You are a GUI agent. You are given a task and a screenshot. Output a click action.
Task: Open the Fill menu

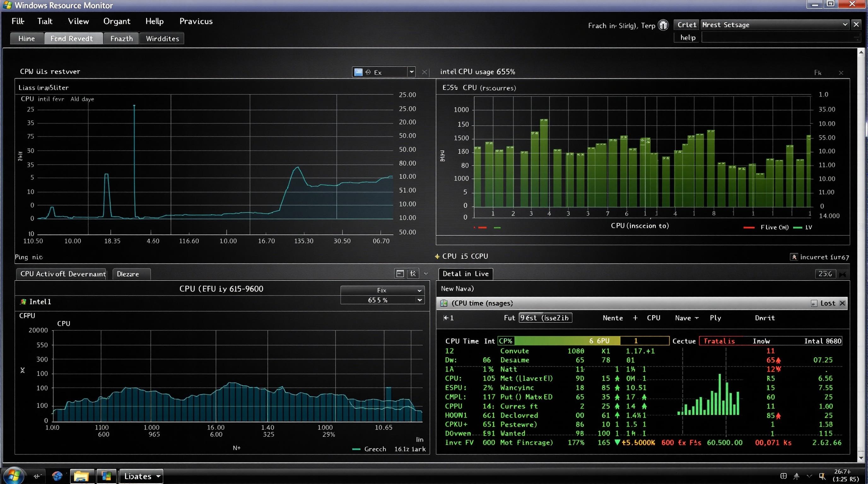(18, 21)
